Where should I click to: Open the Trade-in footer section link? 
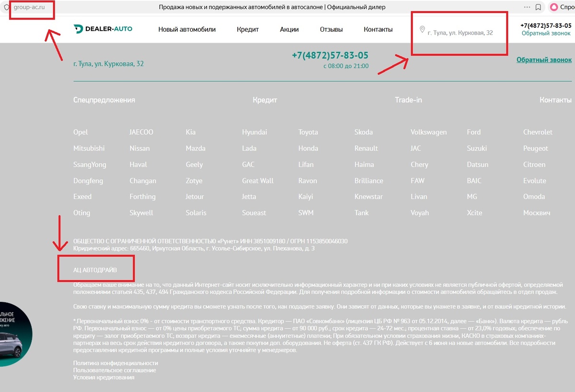pos(408,100)
